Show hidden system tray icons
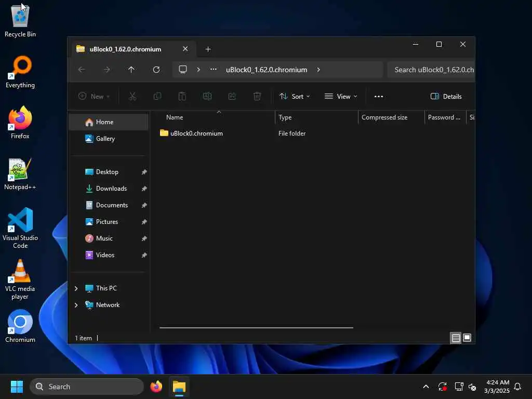Screen dimensions: 532x399 (426, 387)
